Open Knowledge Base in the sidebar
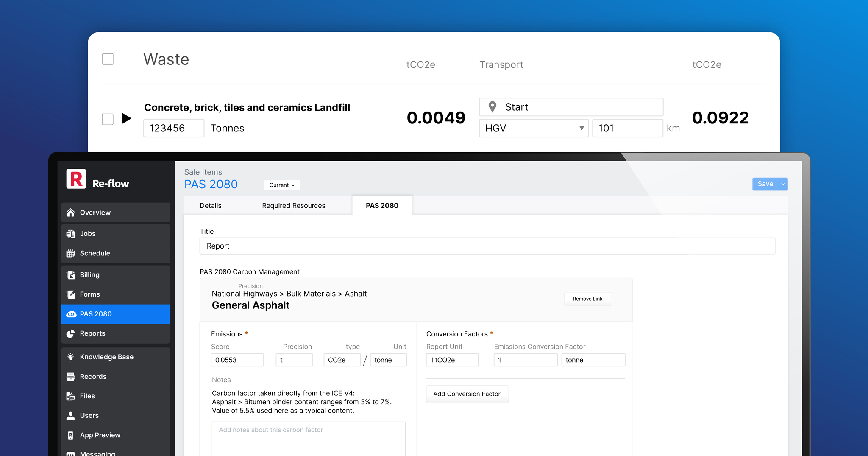Screen dimensions: 868x456 (x=116, y=357)
